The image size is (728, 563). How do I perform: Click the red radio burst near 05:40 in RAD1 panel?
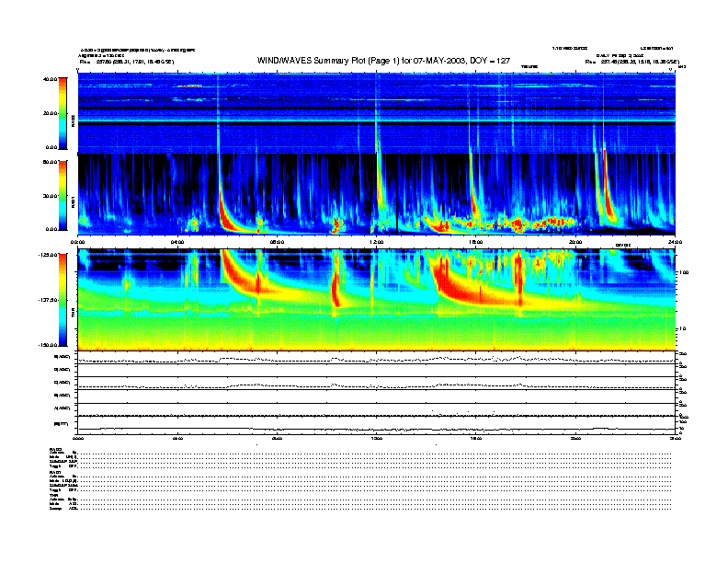(226, 217)
